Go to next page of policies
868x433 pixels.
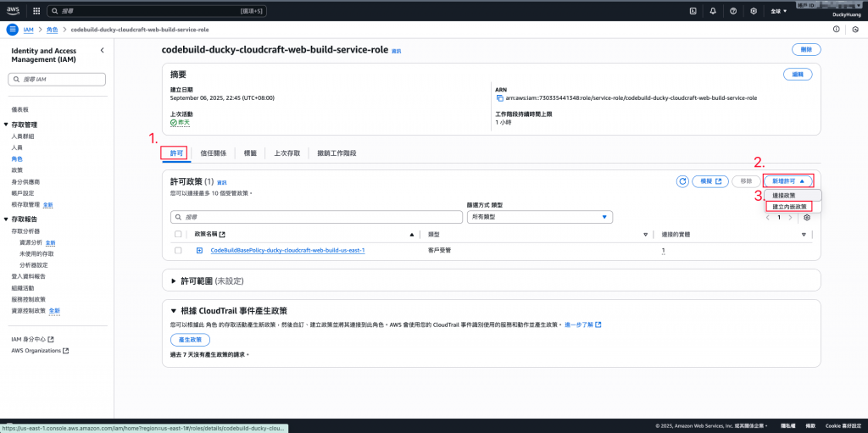(790, 217)
